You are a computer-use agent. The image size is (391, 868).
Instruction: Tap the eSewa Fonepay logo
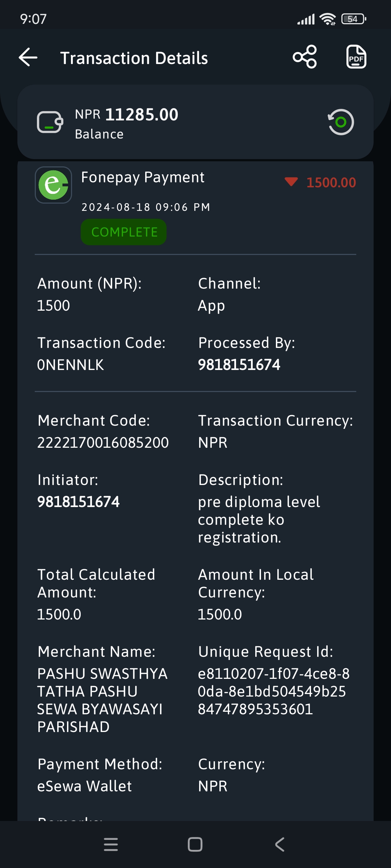pyautogui.click(x=53, y=185)
